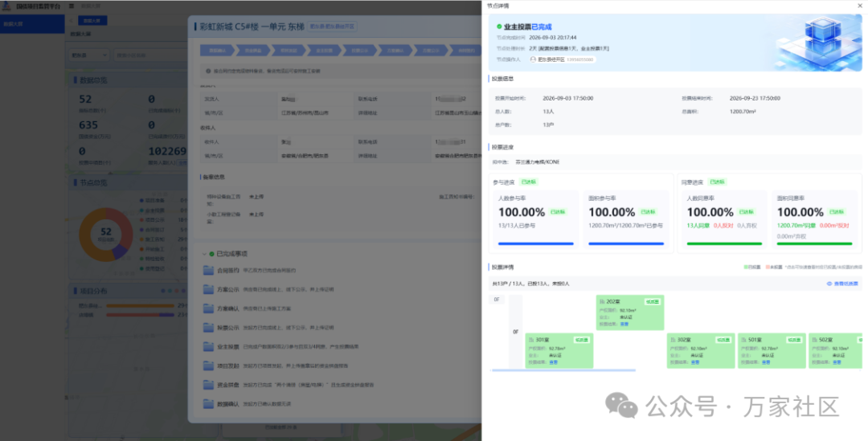Image resolution: width=868 pixels, height=441 pixels.
Task: Click the back arrow beside 数据大屏 tab
Action: 72,20
